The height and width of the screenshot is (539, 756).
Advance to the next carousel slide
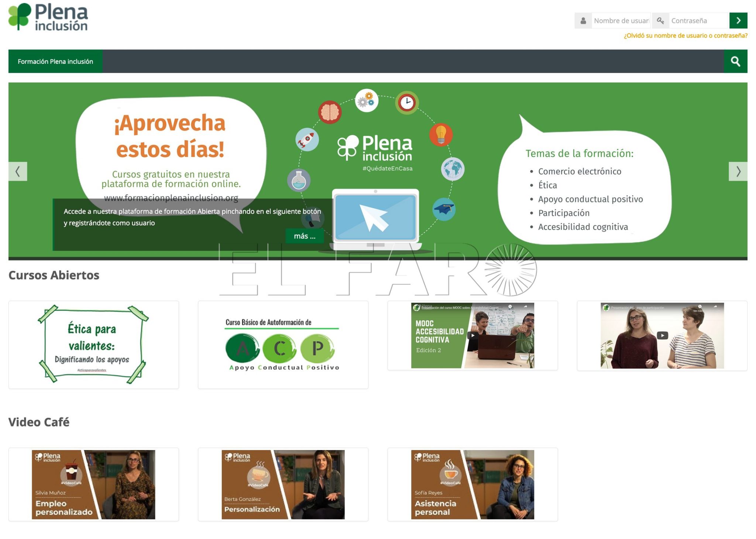click(738, 171)
